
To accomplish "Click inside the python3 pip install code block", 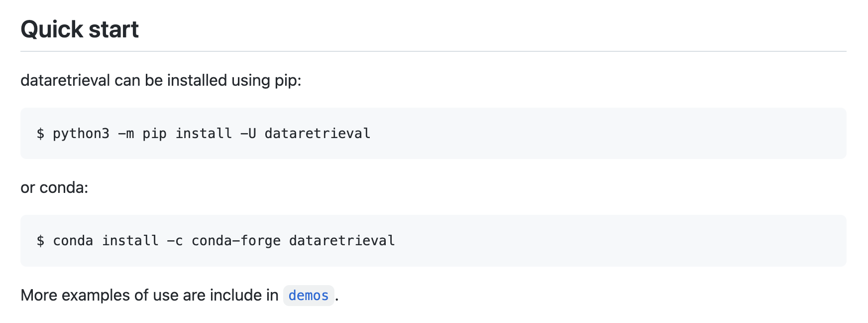I will (433, 133).
